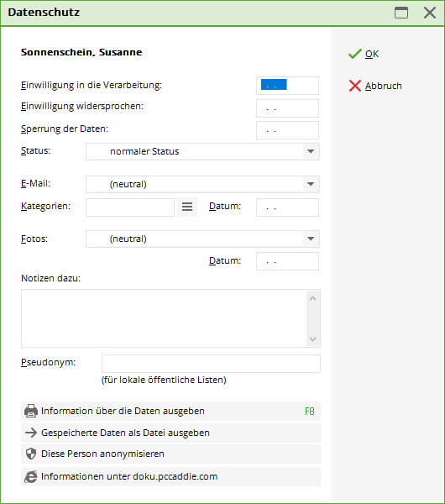Click the Kategorien input field

coord(130,207)
